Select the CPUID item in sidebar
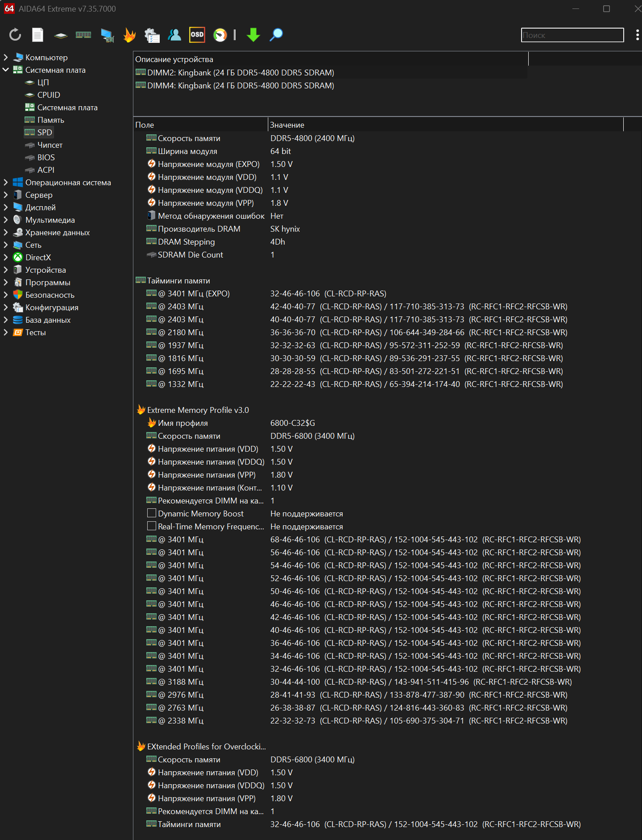This screenshot has height=840, width=642. [x=49, y=95]
